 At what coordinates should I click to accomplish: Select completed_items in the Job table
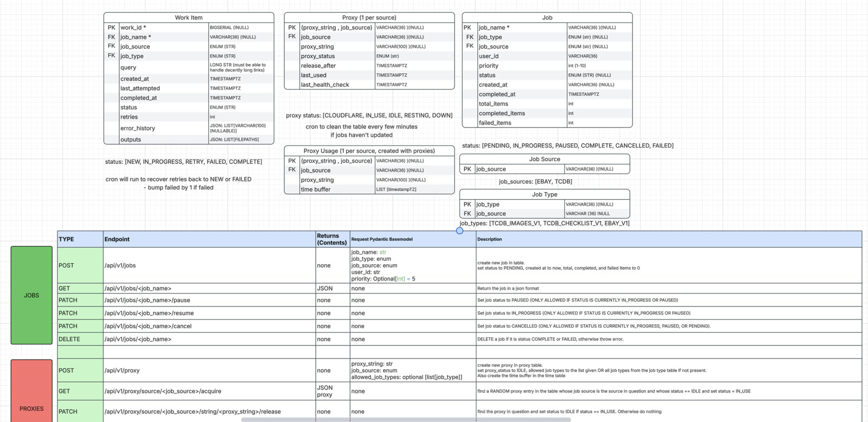pos(522,113)
